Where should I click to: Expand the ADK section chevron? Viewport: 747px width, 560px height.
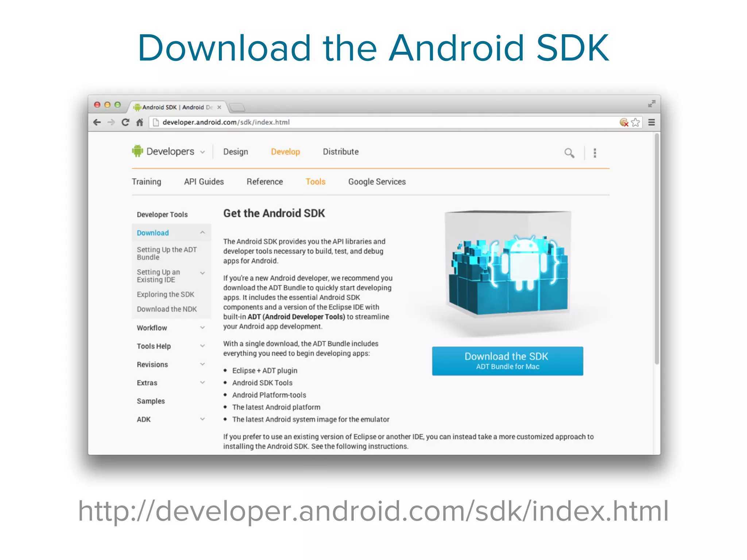pos(202,419)
